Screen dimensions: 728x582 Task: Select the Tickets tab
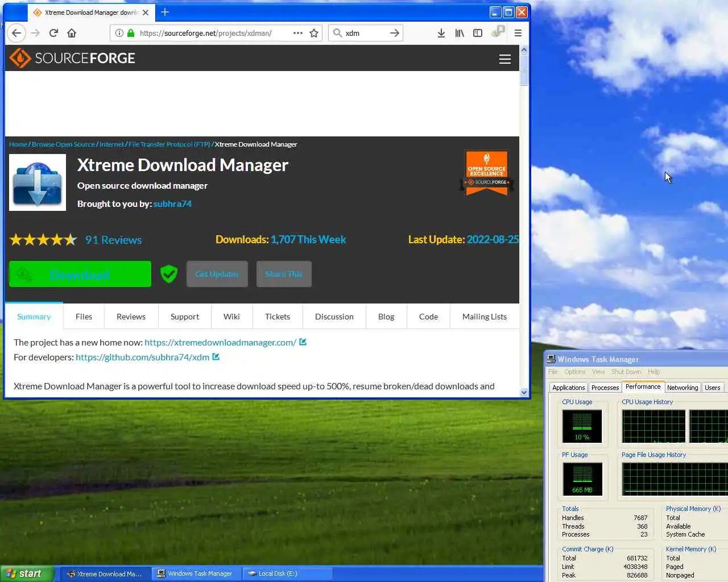click(x=278, y=317)
